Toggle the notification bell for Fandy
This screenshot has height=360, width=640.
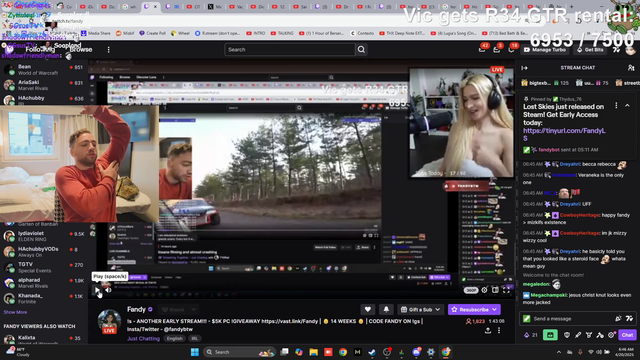click(386, 309)
